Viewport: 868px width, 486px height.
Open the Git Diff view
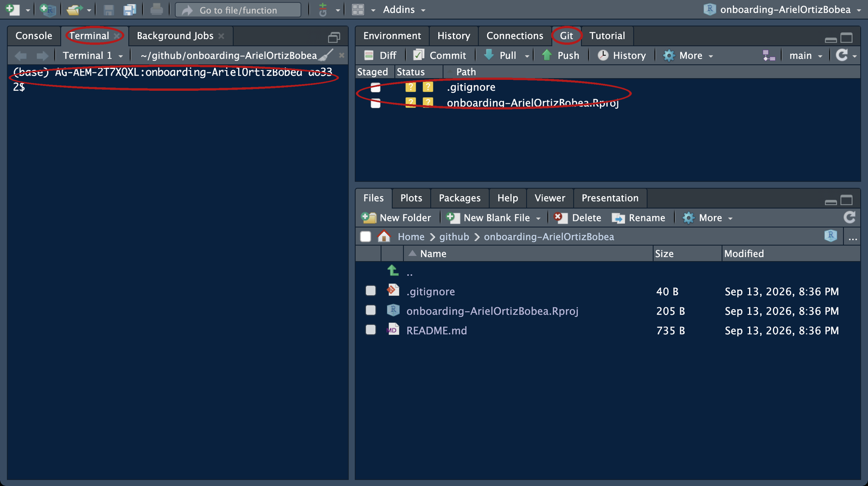click(380, 55)
